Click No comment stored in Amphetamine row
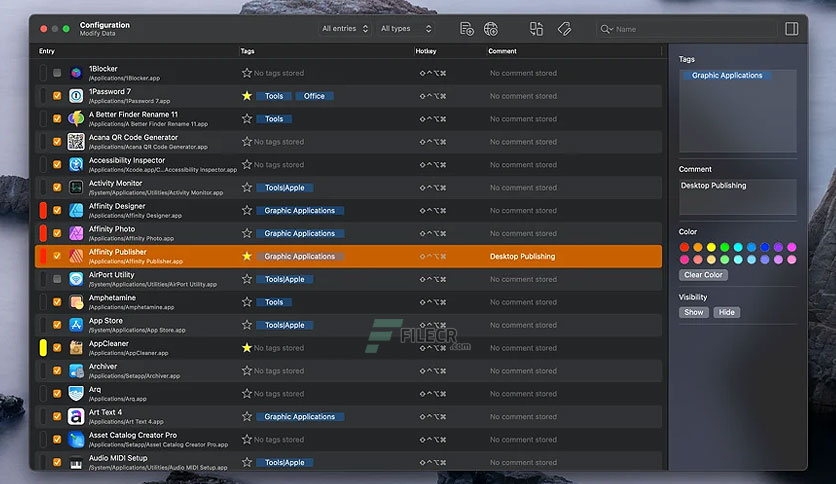836x484 pixels. [x=523, y=302]
